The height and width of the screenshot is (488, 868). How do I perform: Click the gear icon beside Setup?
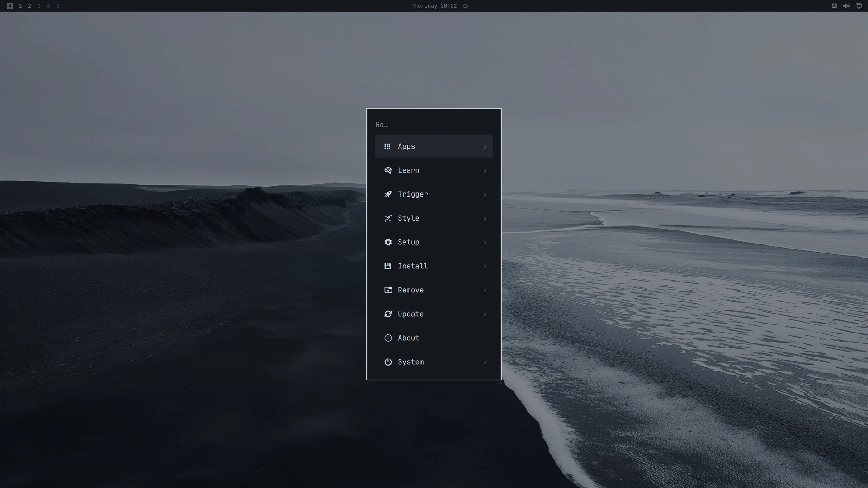[388, 242]
